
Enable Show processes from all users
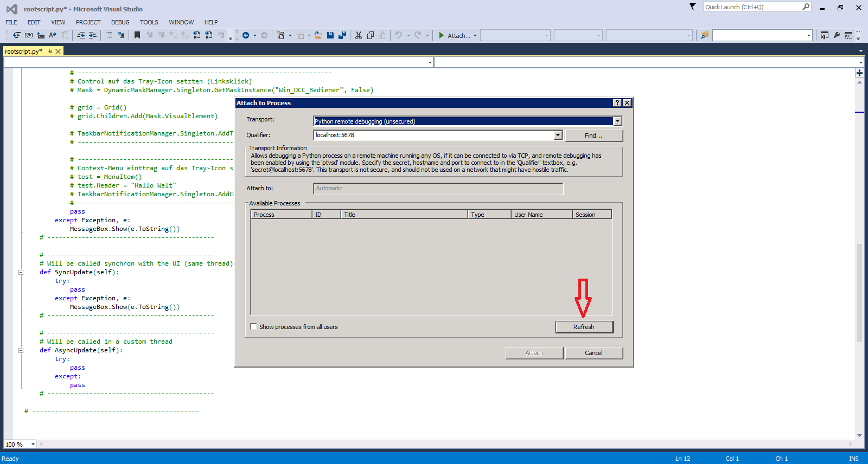(254, 326)
